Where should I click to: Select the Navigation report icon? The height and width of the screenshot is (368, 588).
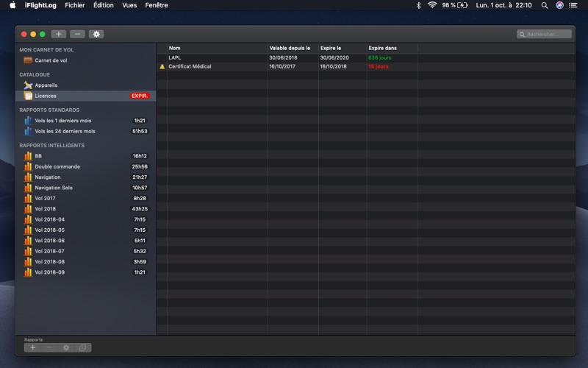(x=28, y=177)
